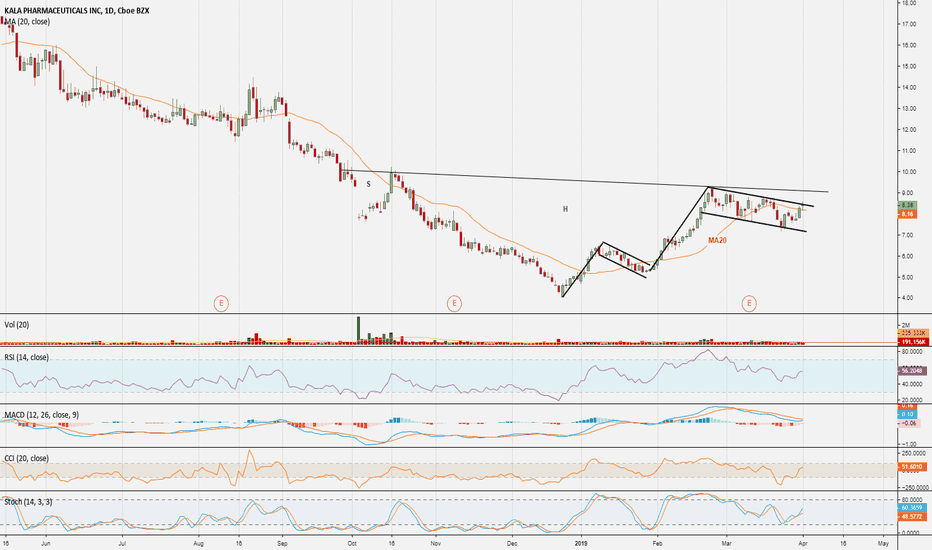The height and width of the screenshot is (550, 932).
Task: Click the Stoch (14, 3, 3) indicator label
Action: click(28, 502)
